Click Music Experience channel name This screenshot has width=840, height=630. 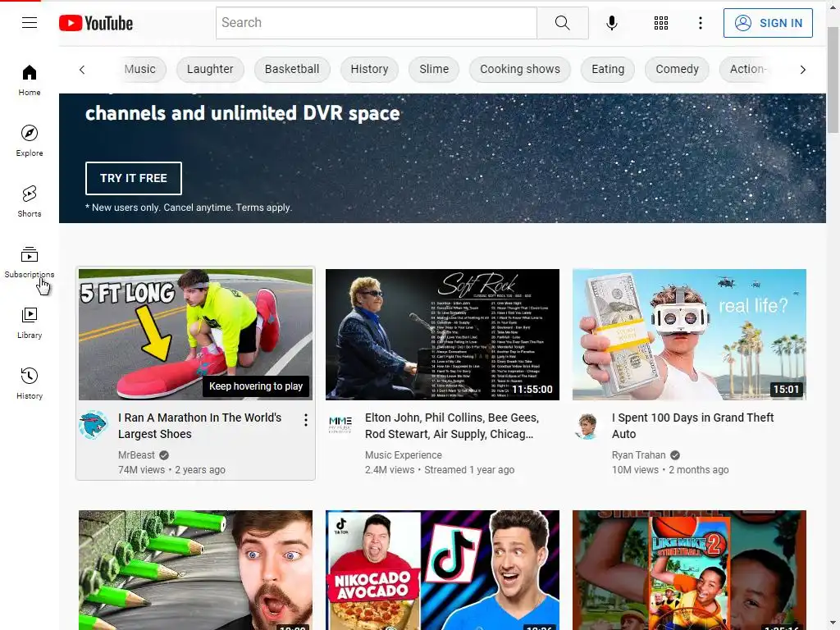[x=404, y=454]
